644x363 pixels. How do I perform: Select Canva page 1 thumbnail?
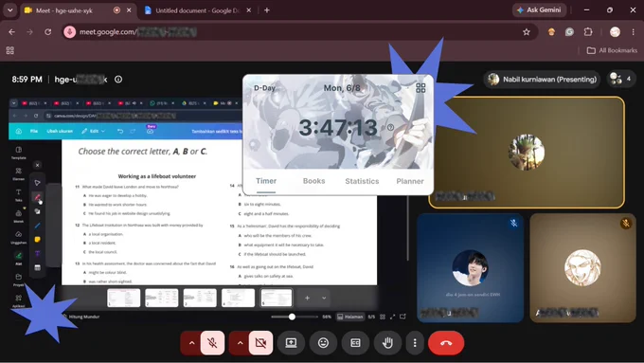click(x=124, y=298)
